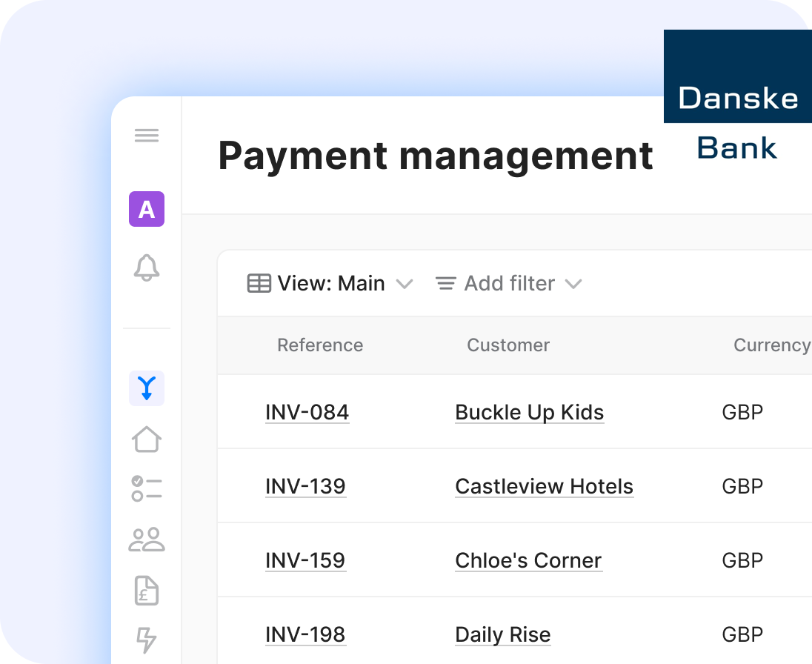Click the Danske Bank logo

(738, 100)
